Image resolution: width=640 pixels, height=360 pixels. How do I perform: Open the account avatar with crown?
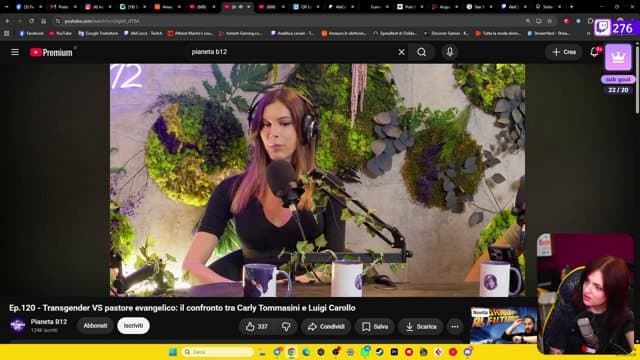pyautogui.click(x=618, y=57)
